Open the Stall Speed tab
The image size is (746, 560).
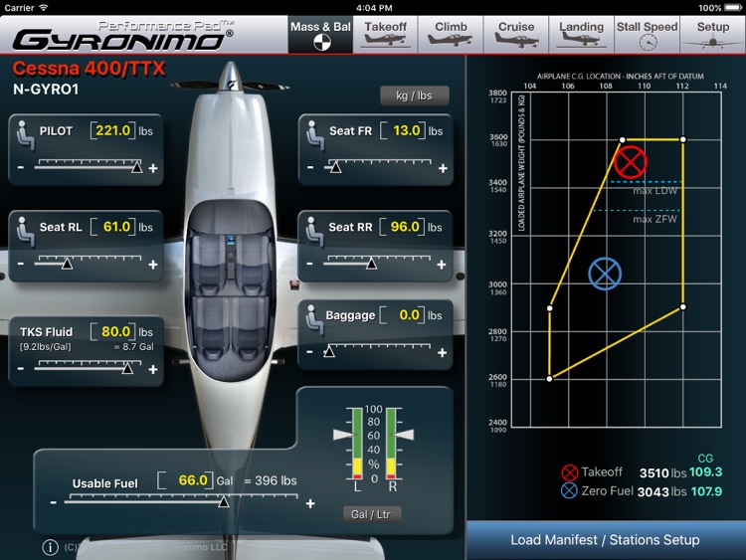tap(648, 35)
